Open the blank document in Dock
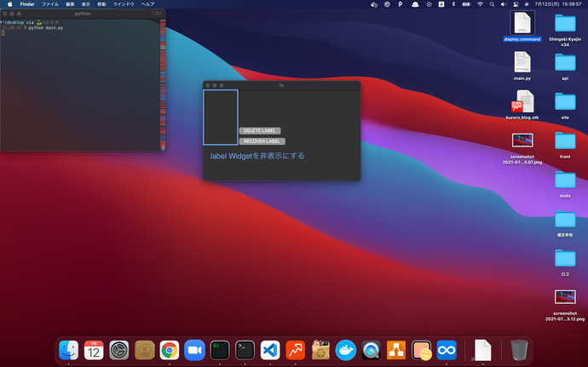Screen dimensions: 588x367 [x=482, y=350]
